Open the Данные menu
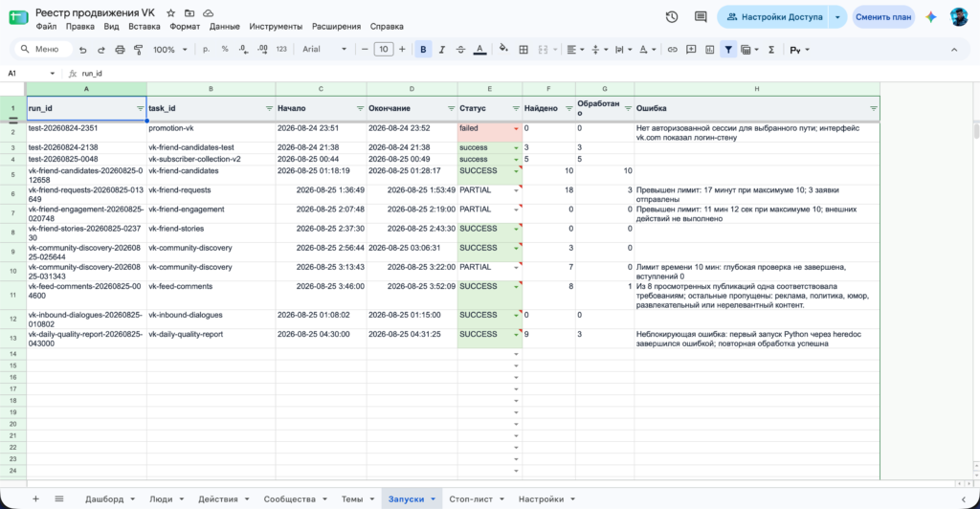Image resolution: width=980 pixels, height=509 pixels. 224,26
